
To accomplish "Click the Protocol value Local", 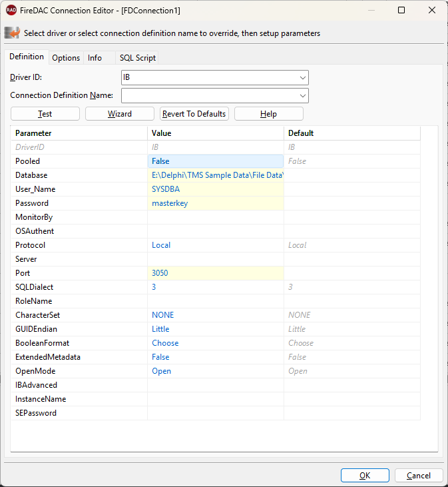I will [215, 245].
